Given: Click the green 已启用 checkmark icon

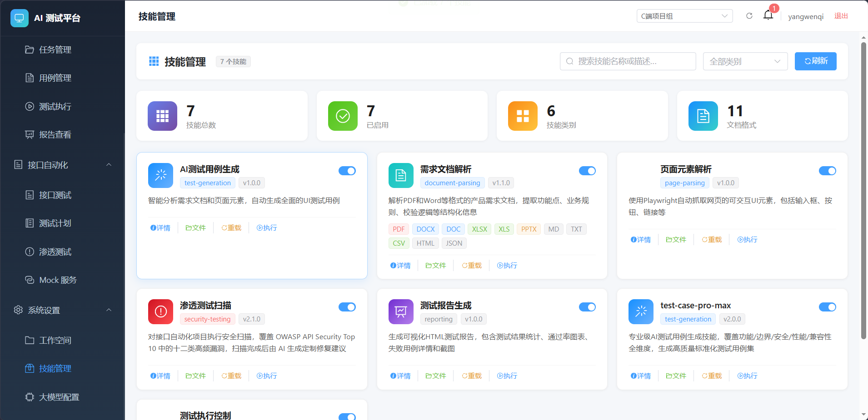Looking at the screenshot, I should click(x=343, y=116).
